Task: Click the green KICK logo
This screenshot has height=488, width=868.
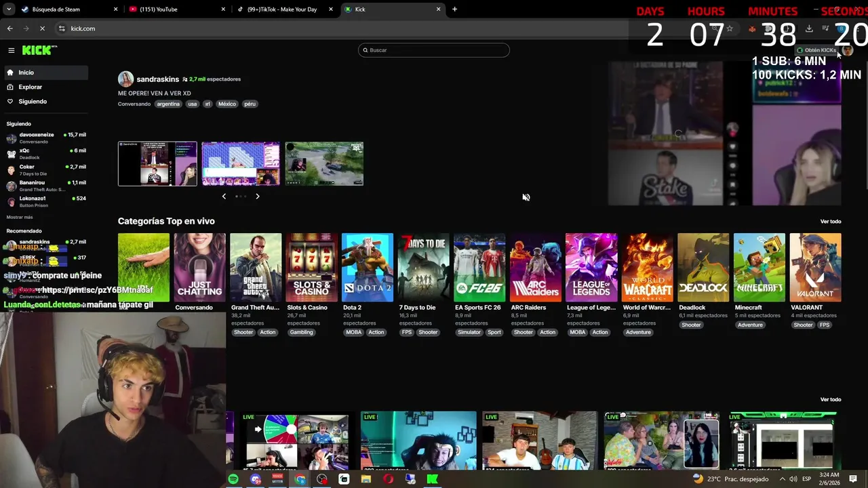Action: [39, 50]
